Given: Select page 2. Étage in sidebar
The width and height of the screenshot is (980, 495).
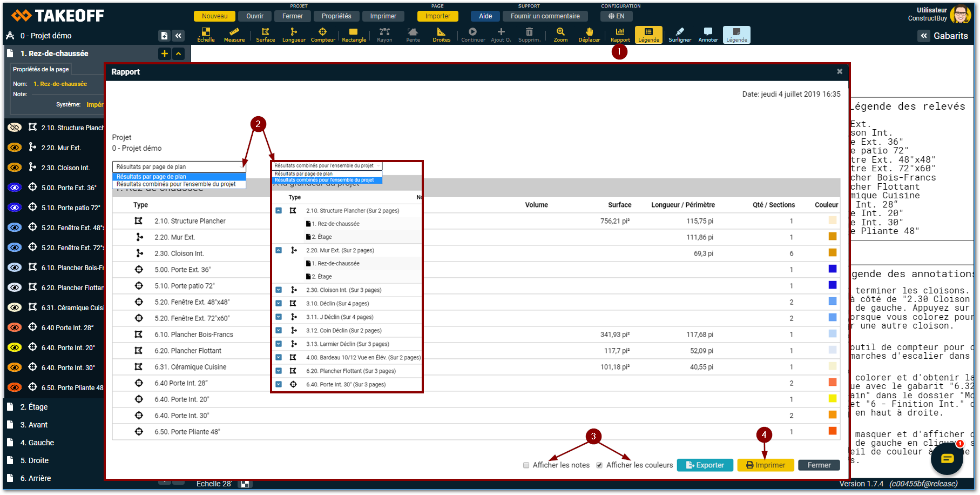Looking at the screenshot, I should click(x=34, y=407).
